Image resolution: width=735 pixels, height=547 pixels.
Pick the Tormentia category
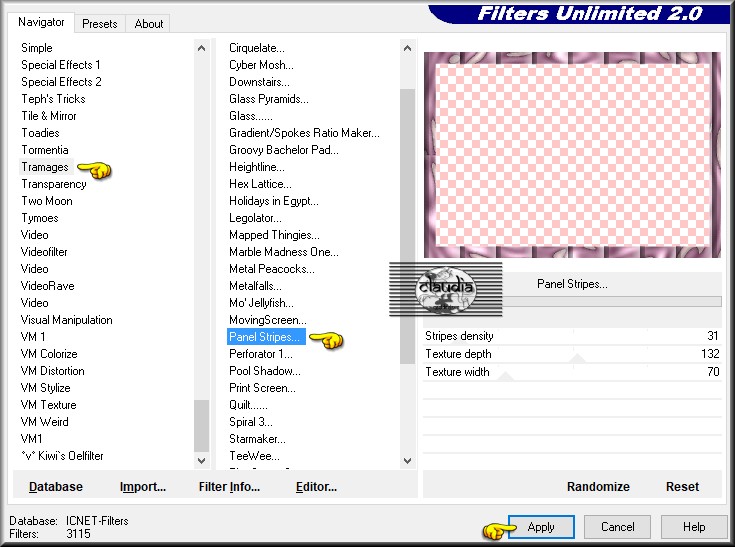[x=45, y=150]
